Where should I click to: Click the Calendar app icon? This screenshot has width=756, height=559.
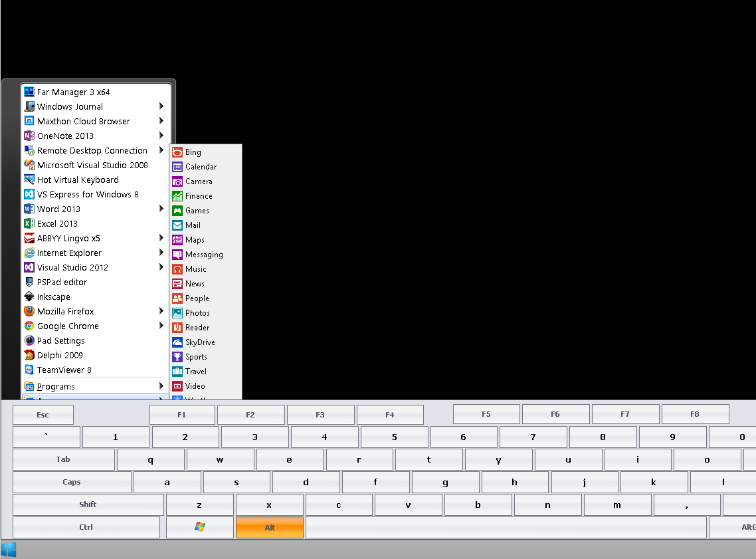click(x=177, y=167)
